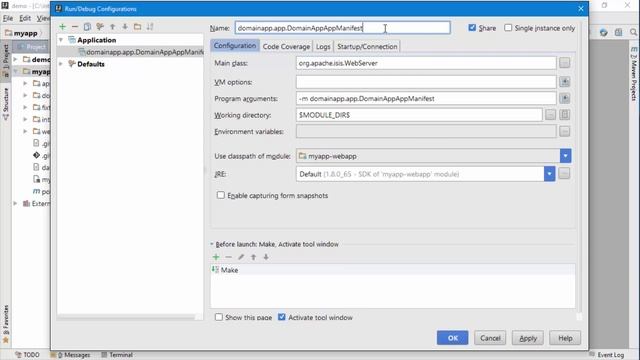Move before launch task down
The image size is (640, 360).
click(266, 257)
